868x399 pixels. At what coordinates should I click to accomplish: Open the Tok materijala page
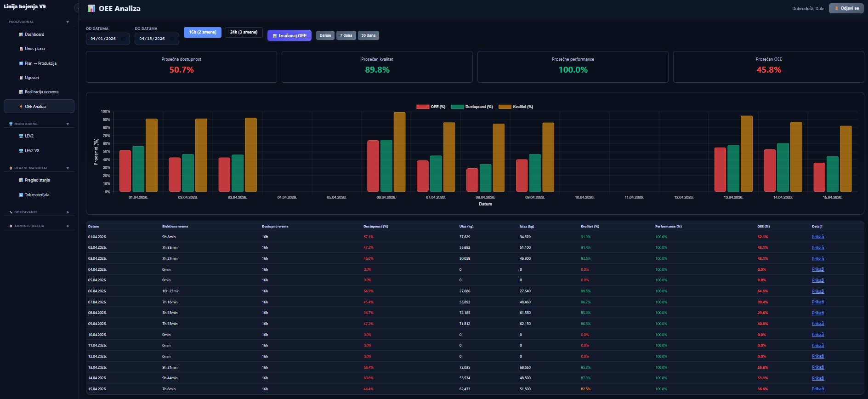click(x=39, y=195)
